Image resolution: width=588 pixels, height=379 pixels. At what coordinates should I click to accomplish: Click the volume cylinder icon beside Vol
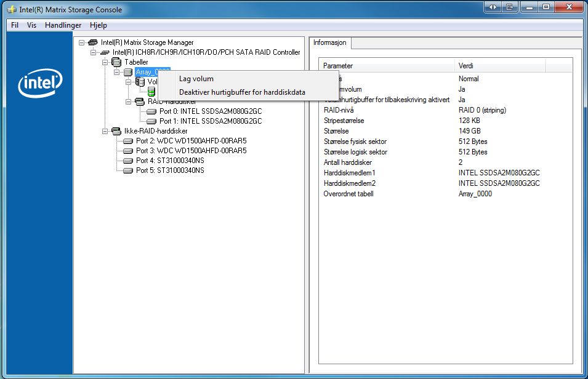[140, 82]
